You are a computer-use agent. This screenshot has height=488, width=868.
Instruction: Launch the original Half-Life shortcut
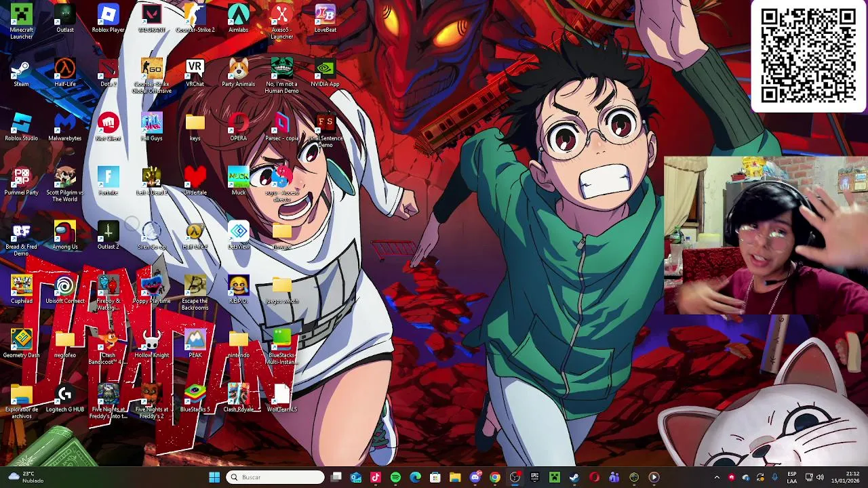coord(65,73)
